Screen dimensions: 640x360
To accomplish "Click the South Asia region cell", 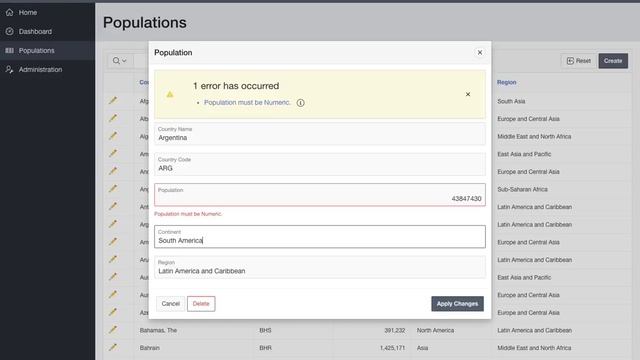I will [511, 101].
